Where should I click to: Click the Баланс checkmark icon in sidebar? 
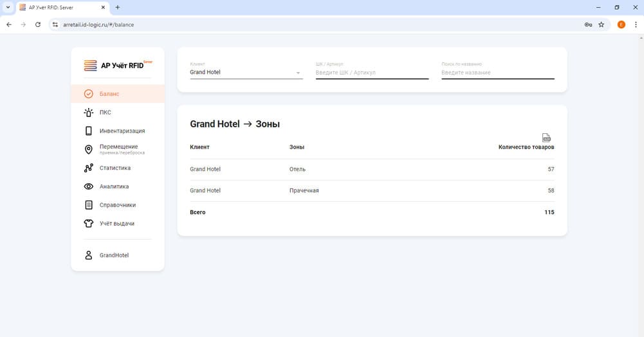pyautogui.click(x=89, y=94)
